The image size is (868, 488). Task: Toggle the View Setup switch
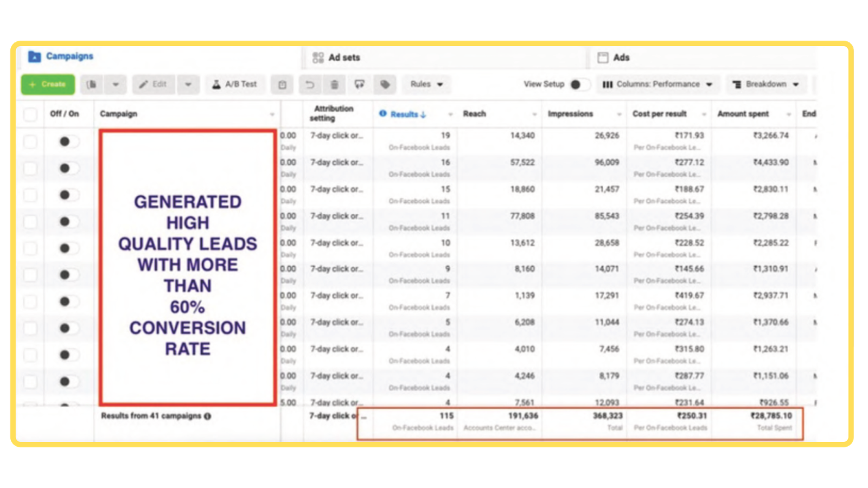579,85
